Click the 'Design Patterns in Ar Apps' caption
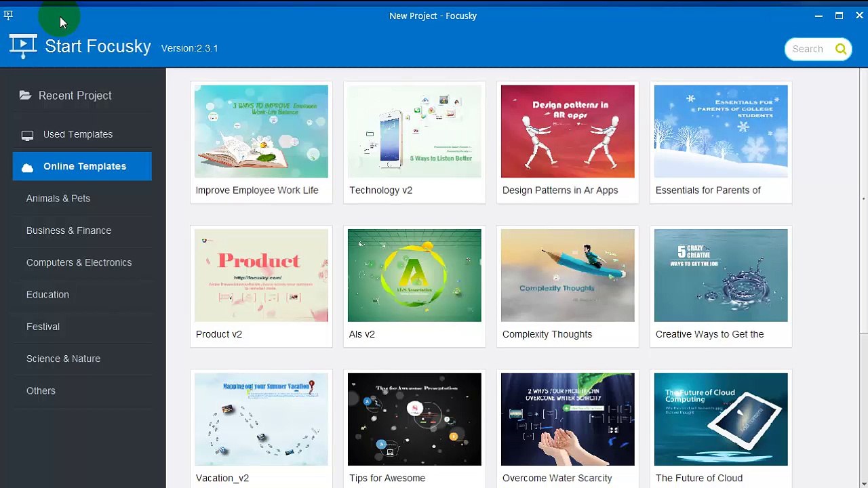The height and width of the screenshot is (488, 868). [560, 190]
